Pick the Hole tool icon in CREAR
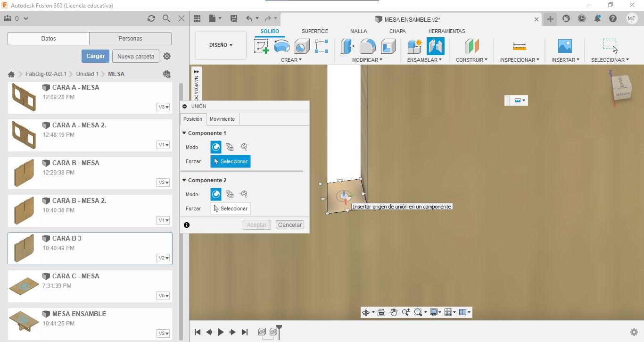This screenshot has height=342, width=644. 302,46
